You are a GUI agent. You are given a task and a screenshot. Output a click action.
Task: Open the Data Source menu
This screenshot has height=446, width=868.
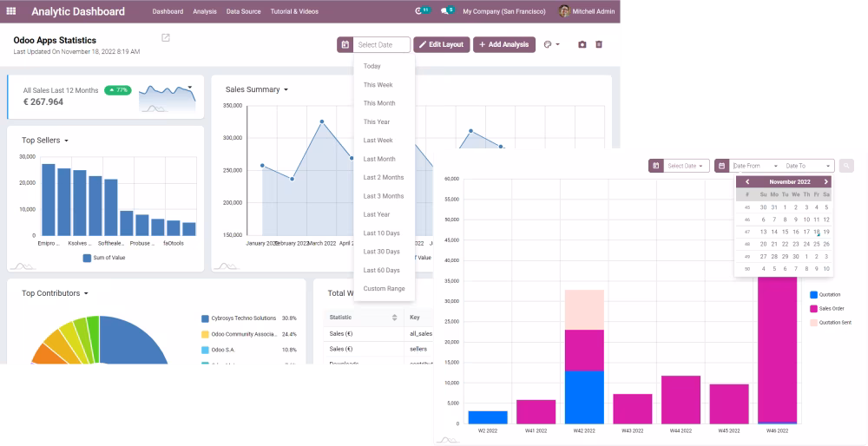pyautogui.click(x=244, y=11)
